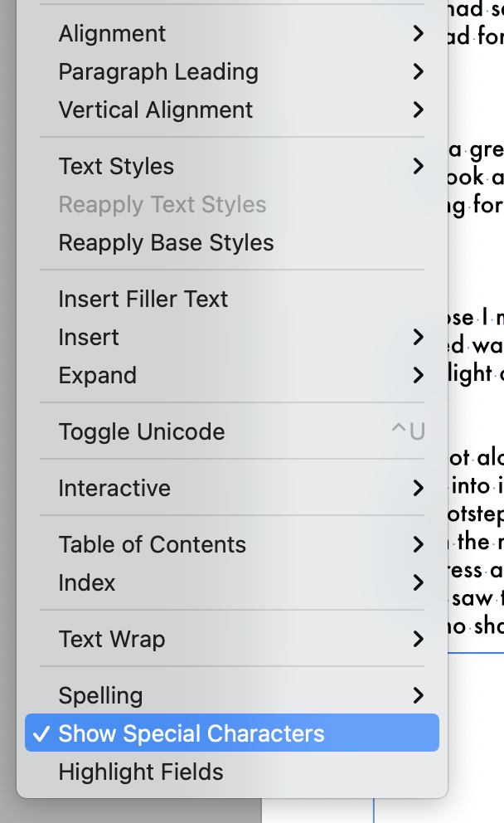Click the chevron arrow beside Alignment
This screenshot has width=504, height=823.
[418, 34]
